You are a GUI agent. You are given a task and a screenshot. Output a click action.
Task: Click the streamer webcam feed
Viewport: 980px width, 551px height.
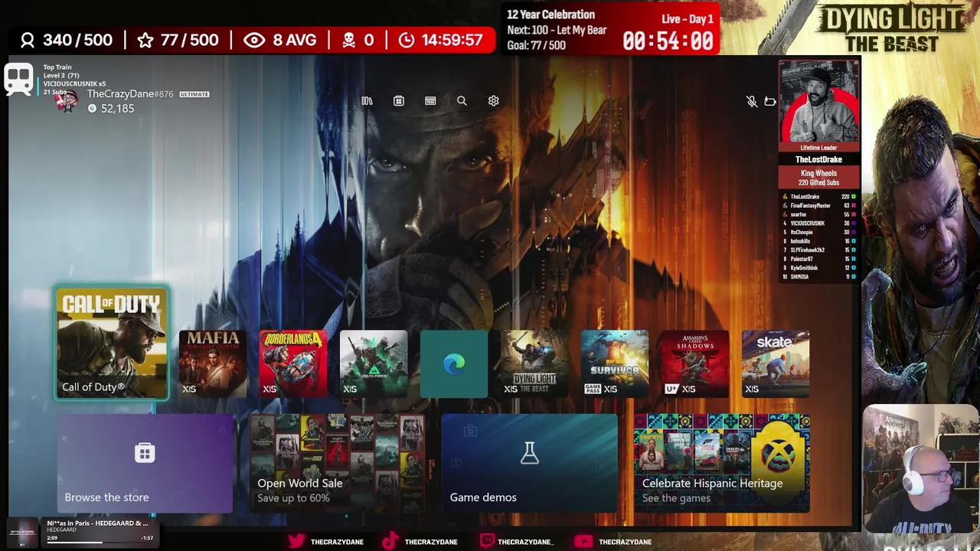click(x=920, y=469)
